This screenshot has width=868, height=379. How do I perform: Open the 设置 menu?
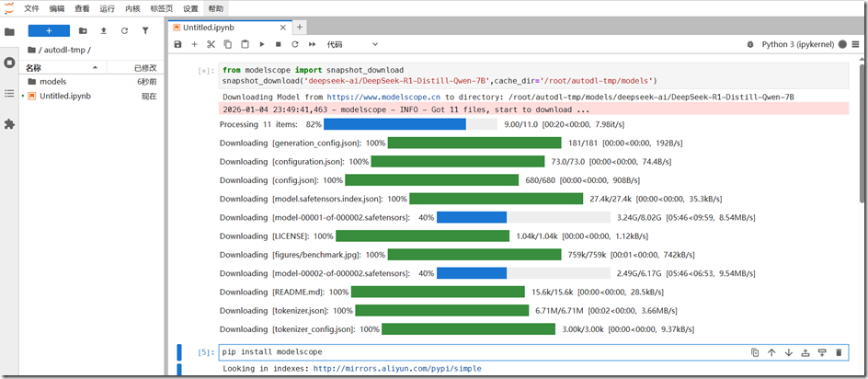190,9
